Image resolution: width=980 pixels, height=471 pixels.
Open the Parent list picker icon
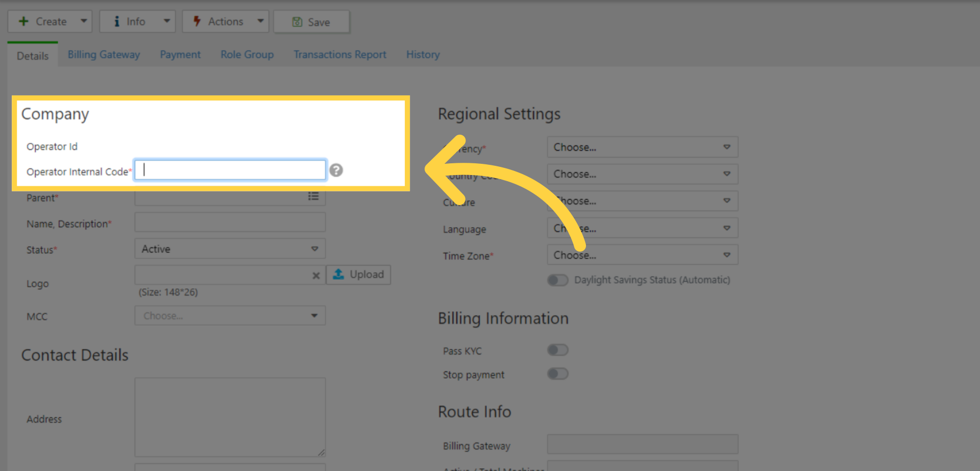point(313,197)
